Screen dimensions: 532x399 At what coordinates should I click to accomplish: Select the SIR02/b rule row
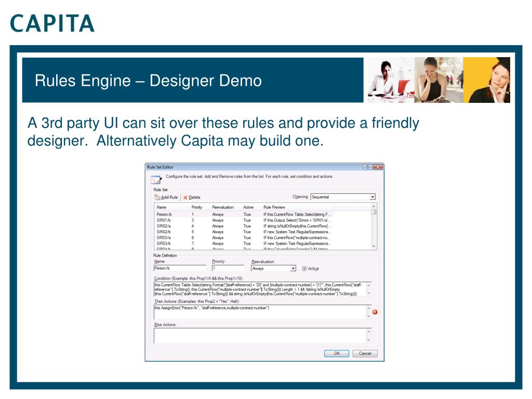pos(244,232)
